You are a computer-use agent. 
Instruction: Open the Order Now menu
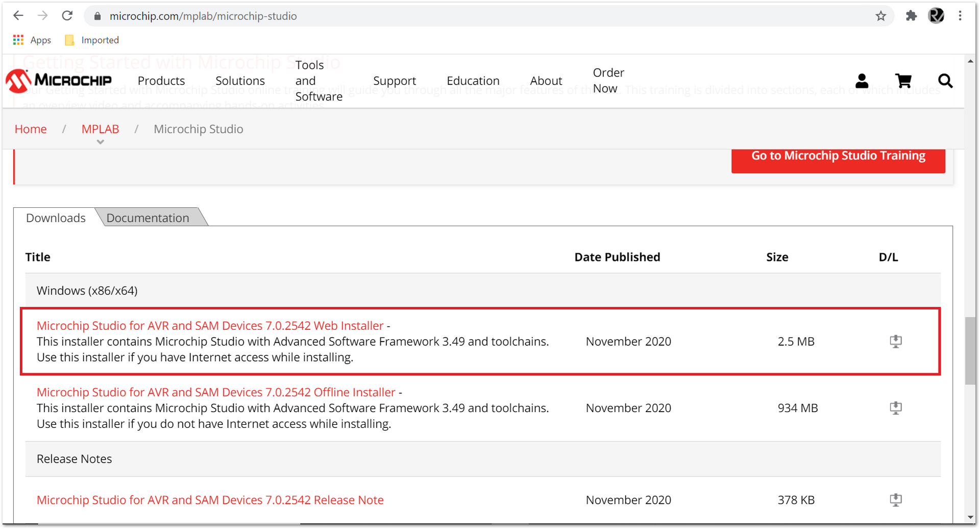(608, 81)
